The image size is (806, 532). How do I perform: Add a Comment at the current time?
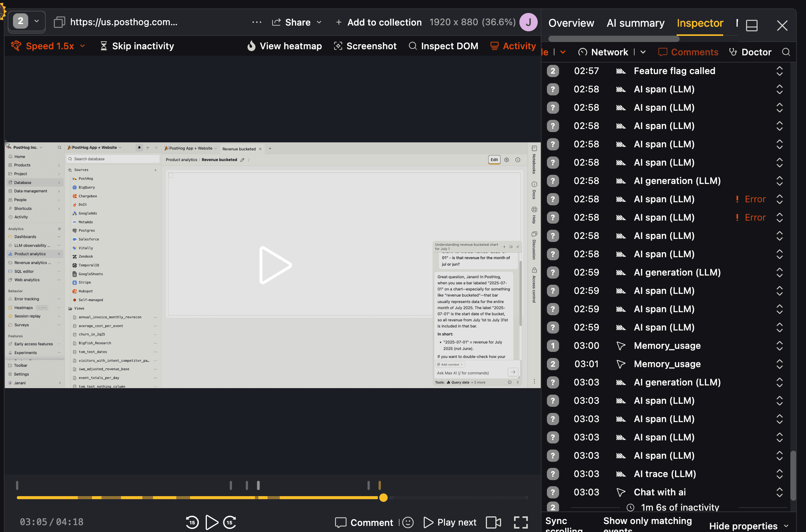(364, 522)
